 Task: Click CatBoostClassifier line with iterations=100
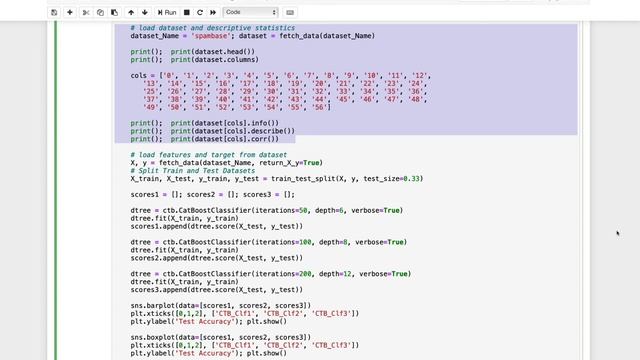click(x=269, y=242)
